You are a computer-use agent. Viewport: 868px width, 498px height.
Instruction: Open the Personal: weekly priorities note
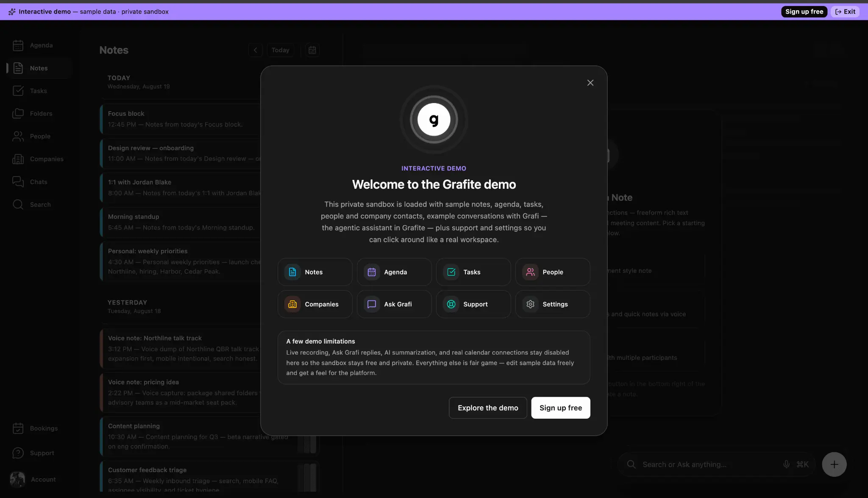point(181,261)
